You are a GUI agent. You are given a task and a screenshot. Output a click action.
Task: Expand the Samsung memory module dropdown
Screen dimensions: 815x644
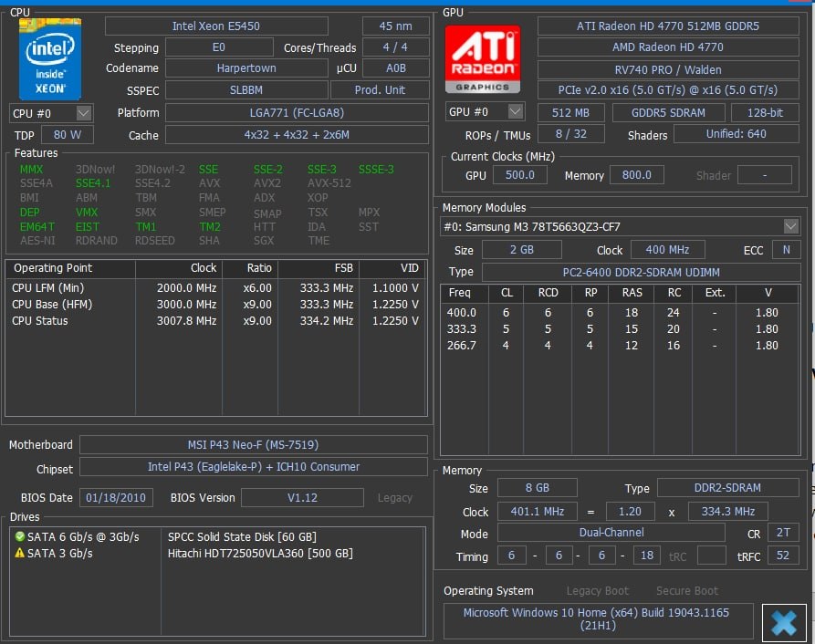(x=790, y=226)
